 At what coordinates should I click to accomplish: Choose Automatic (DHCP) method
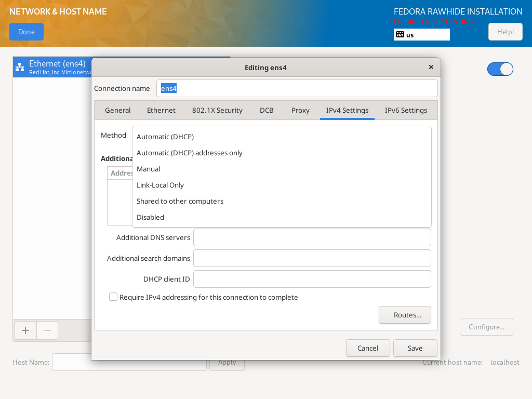coord(282,137)
